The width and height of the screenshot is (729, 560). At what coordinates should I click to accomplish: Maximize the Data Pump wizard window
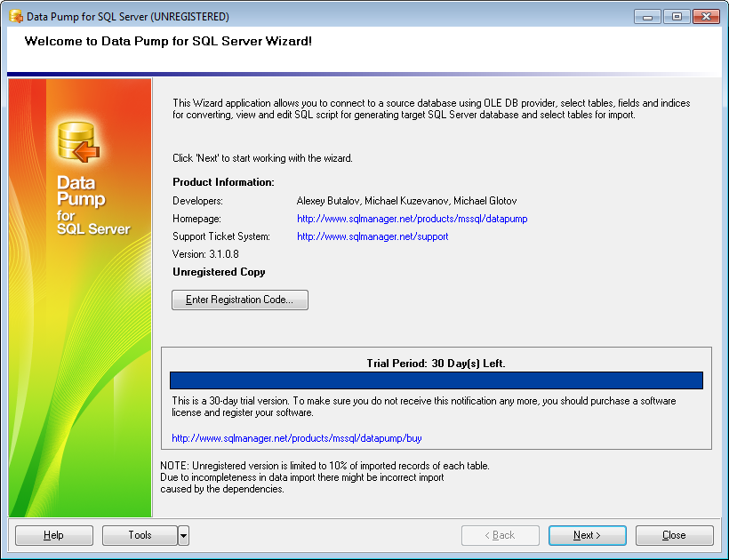pyautogui.click(x=677, y=17)
